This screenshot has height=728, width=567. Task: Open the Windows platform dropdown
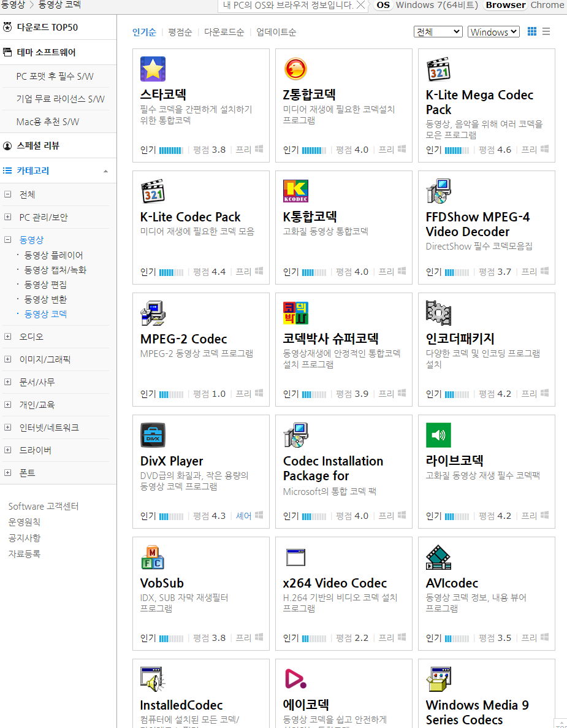coord(493,31)
